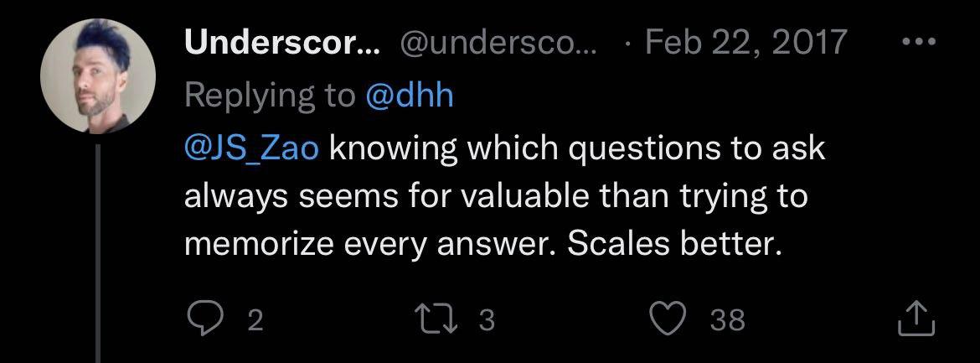
Task: Click the phrase "knowing which questions to ask"
Action: coord(577,148)
